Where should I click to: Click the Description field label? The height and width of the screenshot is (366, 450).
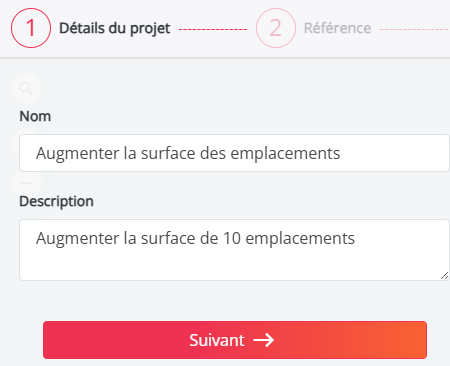(56, 201)
